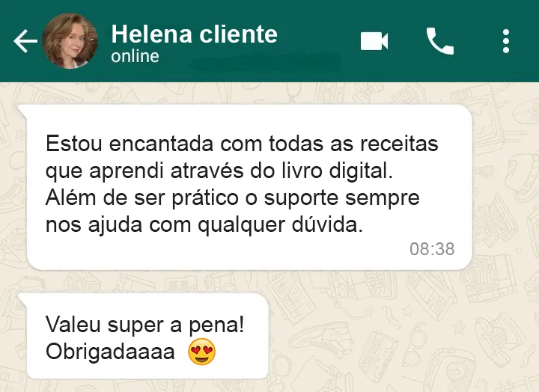Select the 'Valeu super a pena!' message bubble
Image resolution: width=539 pixels, height=392 pixels.
[147, 337]
